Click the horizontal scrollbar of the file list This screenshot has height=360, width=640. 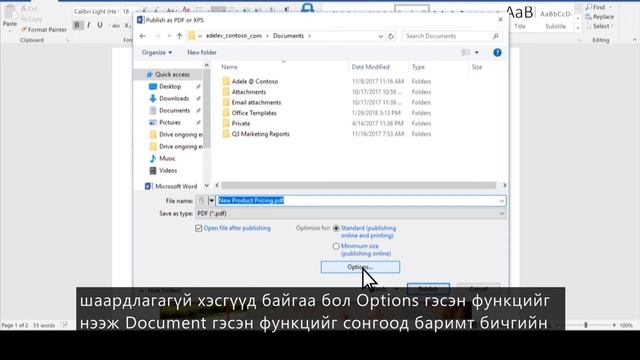pos(358,185)
